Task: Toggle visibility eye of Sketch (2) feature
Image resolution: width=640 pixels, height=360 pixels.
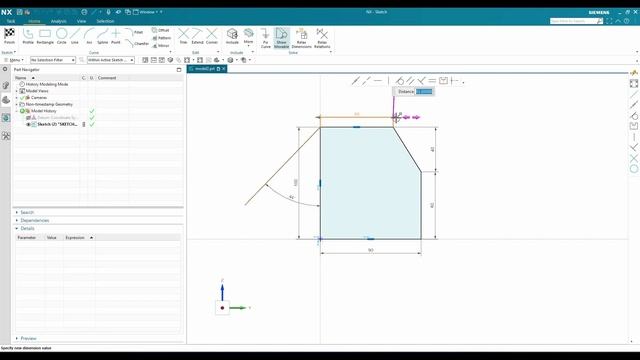Action: (28, 124)
